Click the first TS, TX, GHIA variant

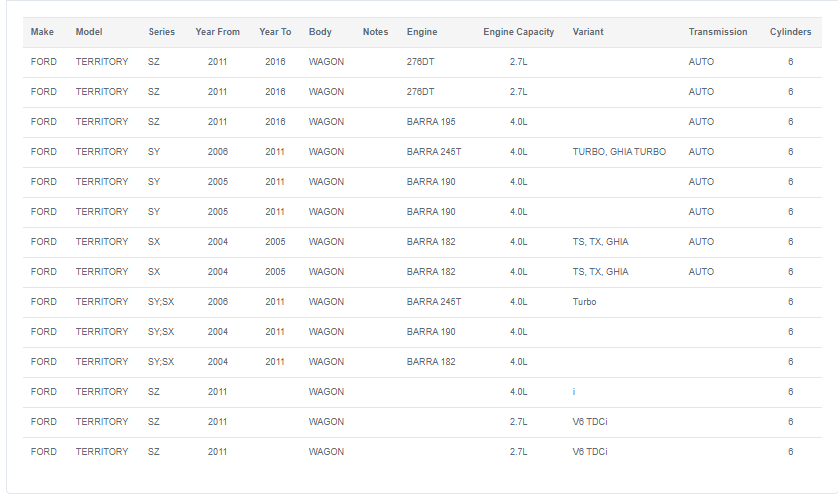[600, 242]
